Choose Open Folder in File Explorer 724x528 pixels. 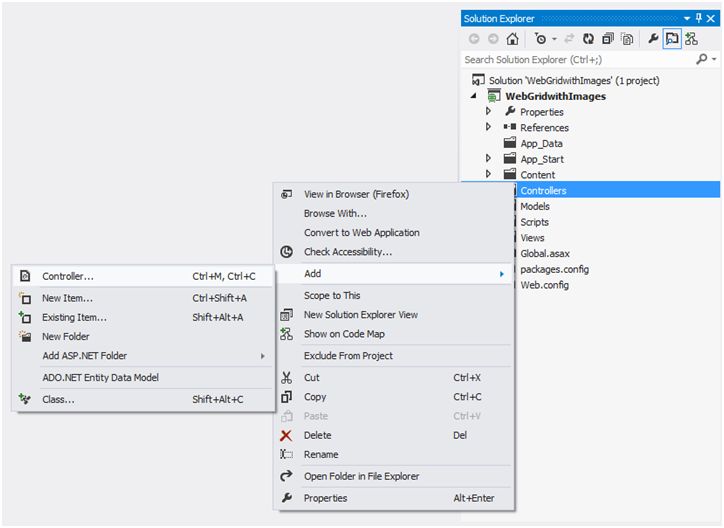[x=393, y=476]
